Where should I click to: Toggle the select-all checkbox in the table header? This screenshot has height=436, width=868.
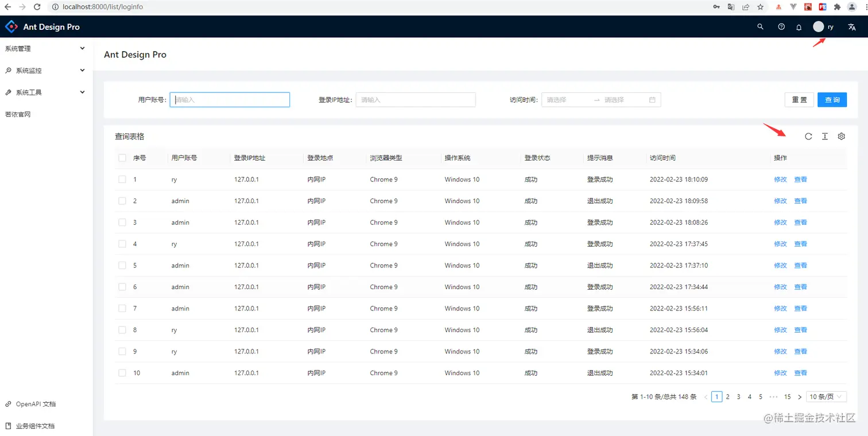pos(122,158)
